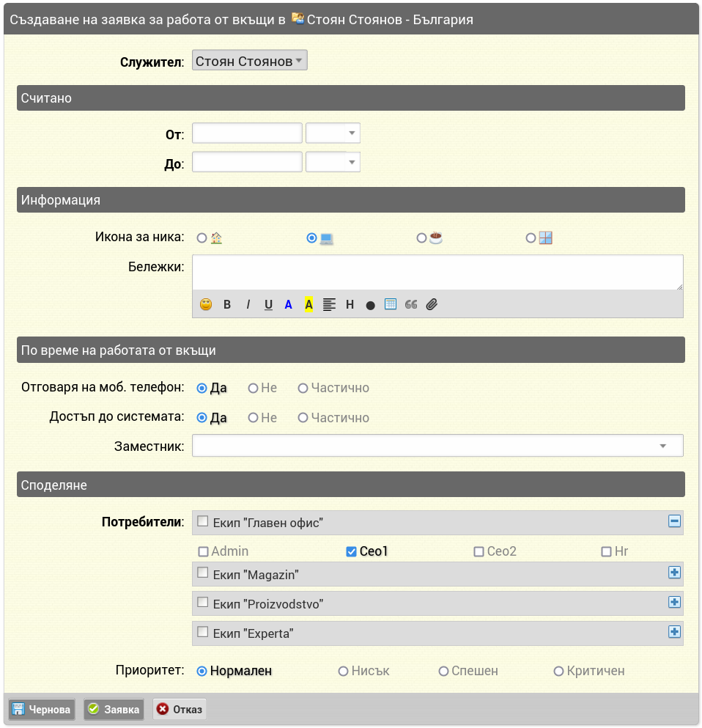
Task: Select the coffee cup nickname icon option
Action: coord(421,238)
